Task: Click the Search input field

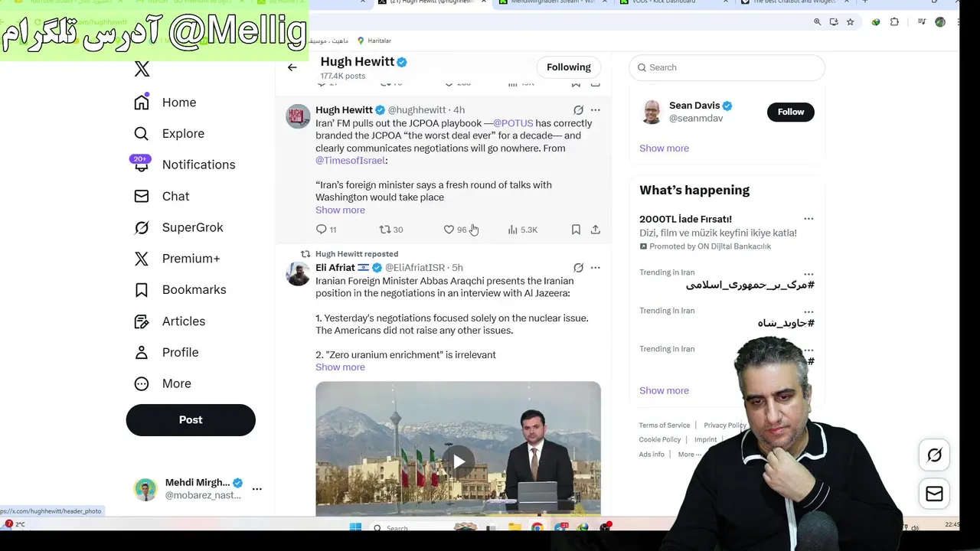Action: coord(727,67)
